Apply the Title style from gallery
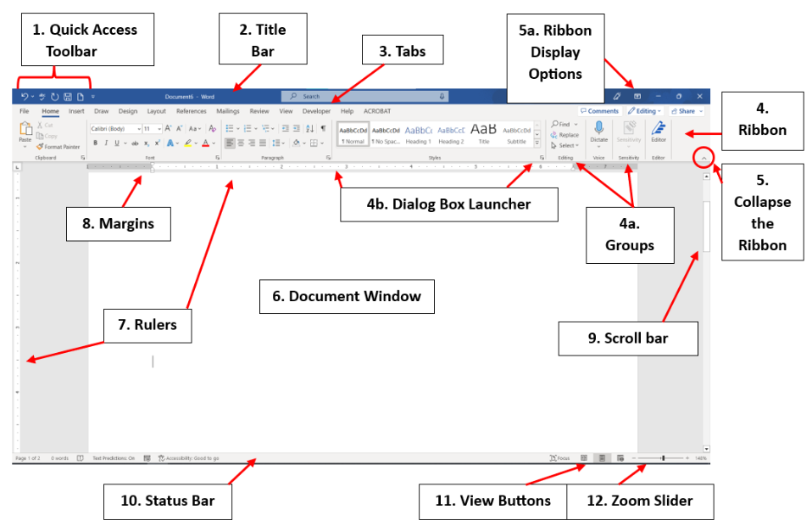The width and height of the screenshot is (812, 526). [484, 135]
